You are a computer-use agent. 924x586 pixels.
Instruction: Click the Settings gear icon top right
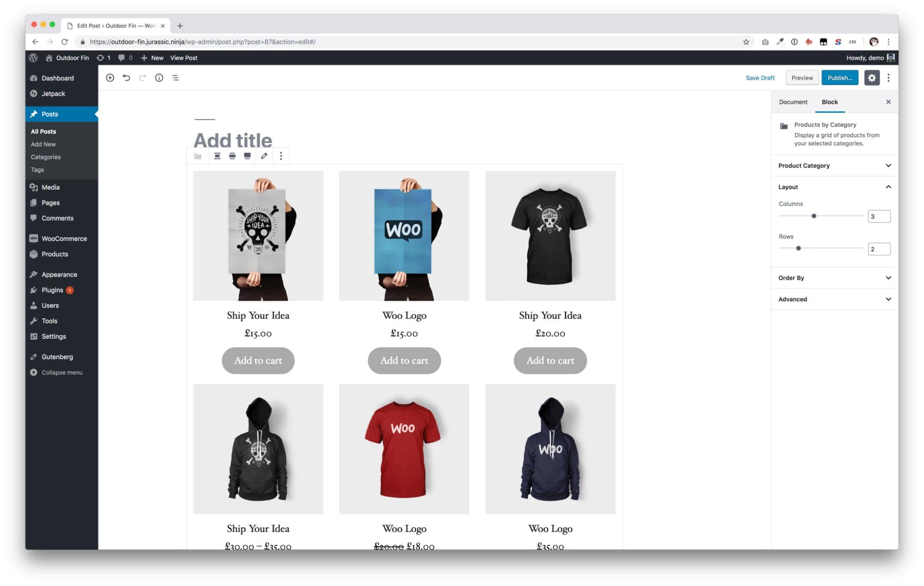pyautogui.click(x=872, y=78)
